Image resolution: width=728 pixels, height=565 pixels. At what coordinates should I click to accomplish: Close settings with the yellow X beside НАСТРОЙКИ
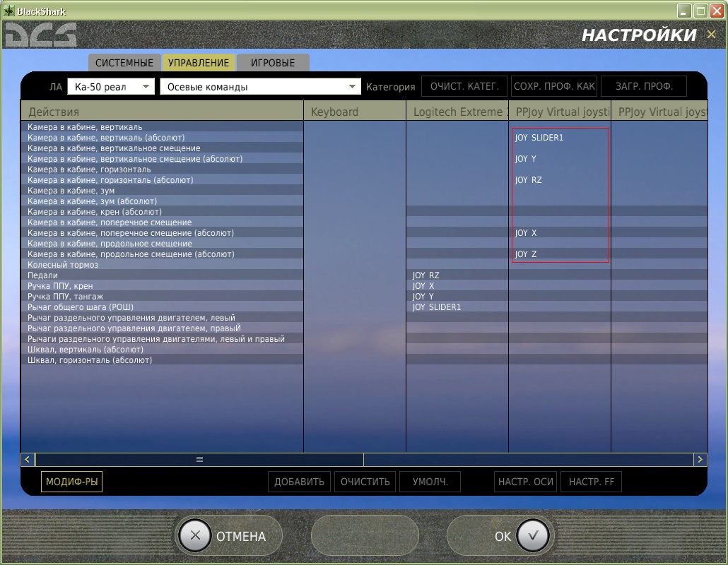click(711, 35)
